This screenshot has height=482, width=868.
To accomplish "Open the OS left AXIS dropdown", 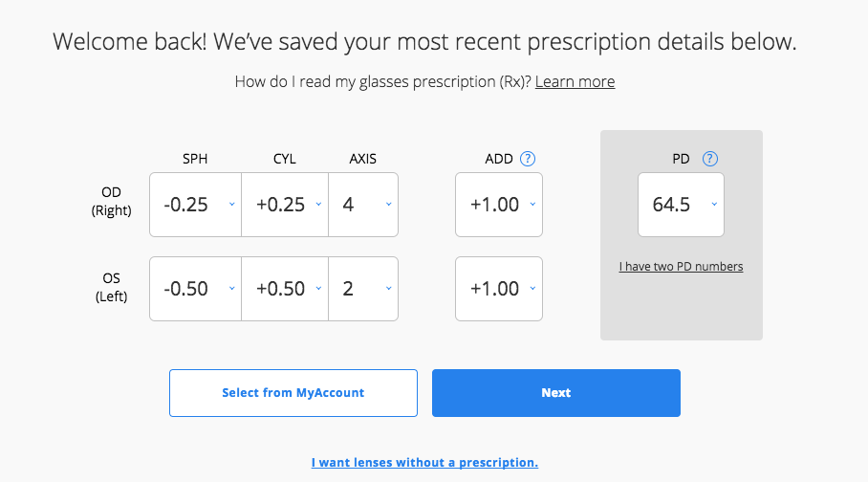I will pos(363,289).
